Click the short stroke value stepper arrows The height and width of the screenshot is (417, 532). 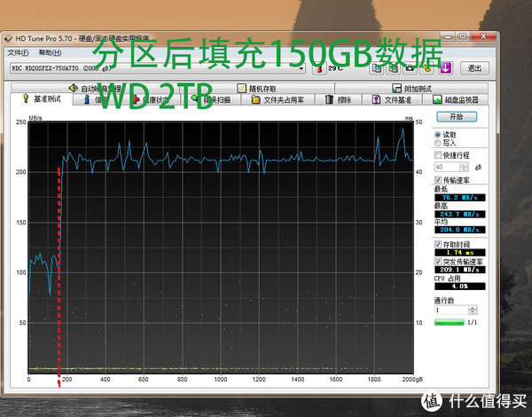pyautogui.click(x=464, y=167)
